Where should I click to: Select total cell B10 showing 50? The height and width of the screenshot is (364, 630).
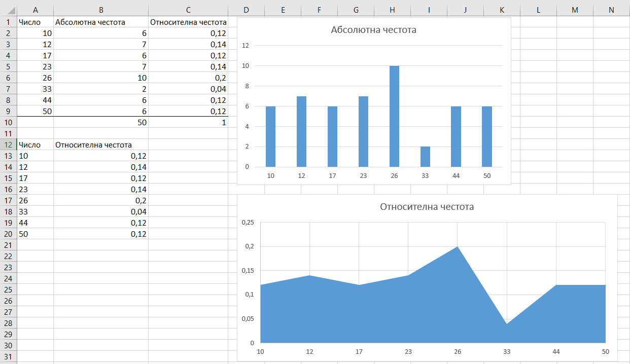[100, 122]
